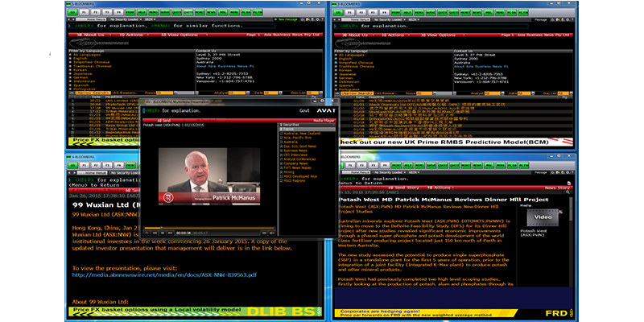Select All Languages filter in 1-BLOOMBERG window
The width and height of the screenshot is (644, 322).
click(x=85, y=55)
